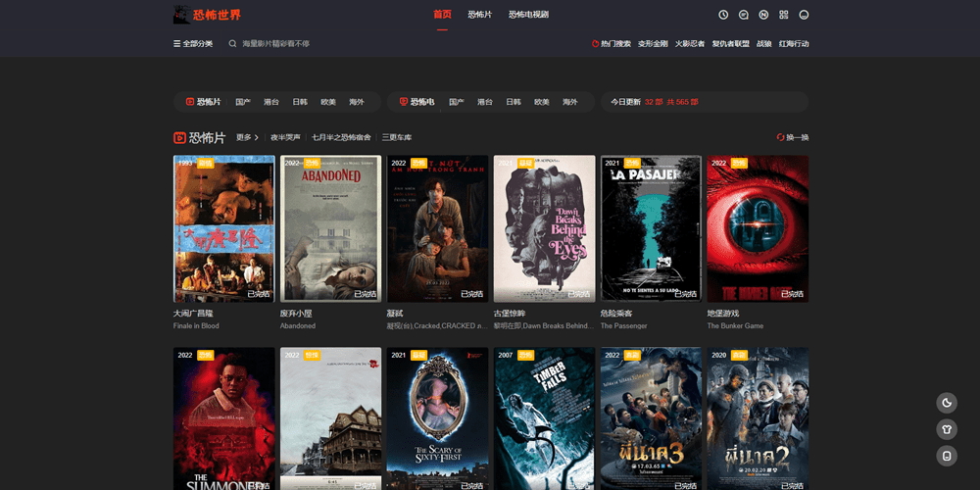Select 海外 under 恐怖电 filter

point(570,102)
